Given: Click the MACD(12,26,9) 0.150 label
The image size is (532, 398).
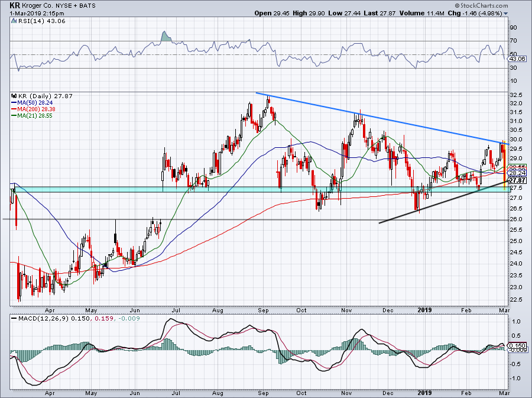Looking at the screenshot, I should (x=54, y=319).
